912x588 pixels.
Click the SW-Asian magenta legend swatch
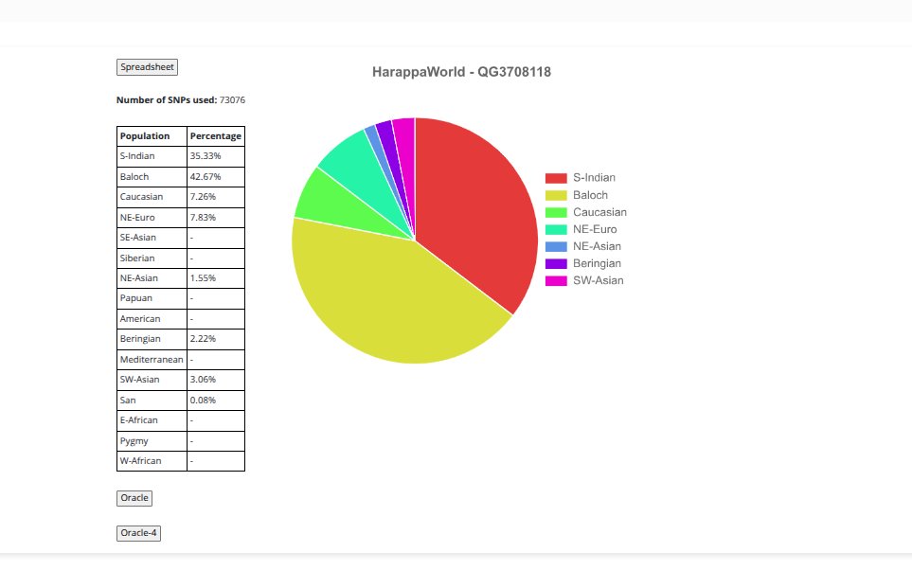[556, 280]
